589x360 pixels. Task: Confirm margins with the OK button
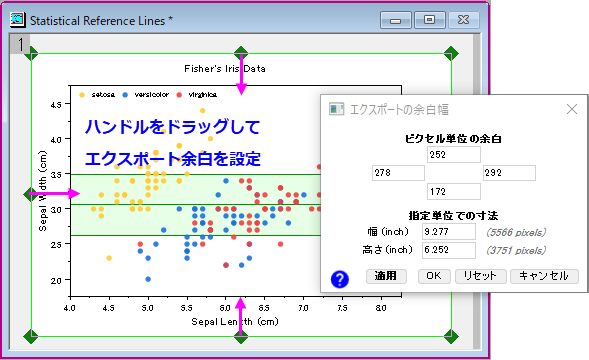(433, 276)
